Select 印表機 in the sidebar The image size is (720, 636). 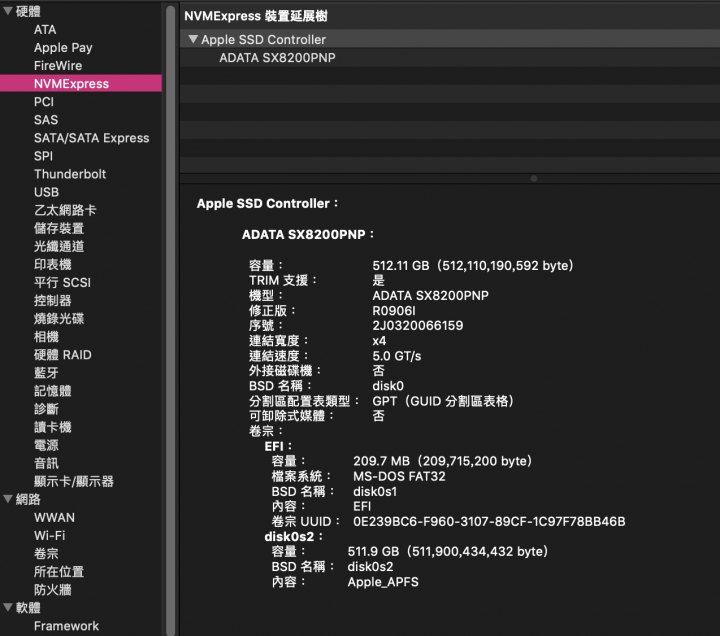[52, 265]
